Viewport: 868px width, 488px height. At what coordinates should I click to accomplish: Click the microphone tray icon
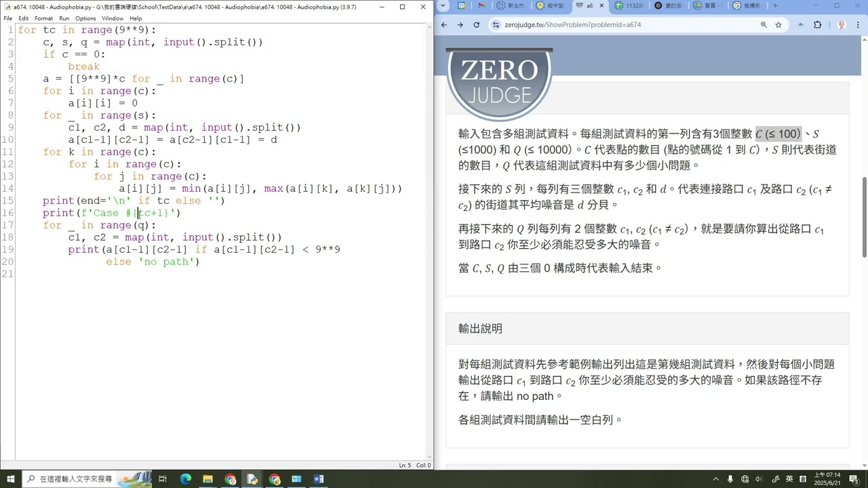[730, 479]
